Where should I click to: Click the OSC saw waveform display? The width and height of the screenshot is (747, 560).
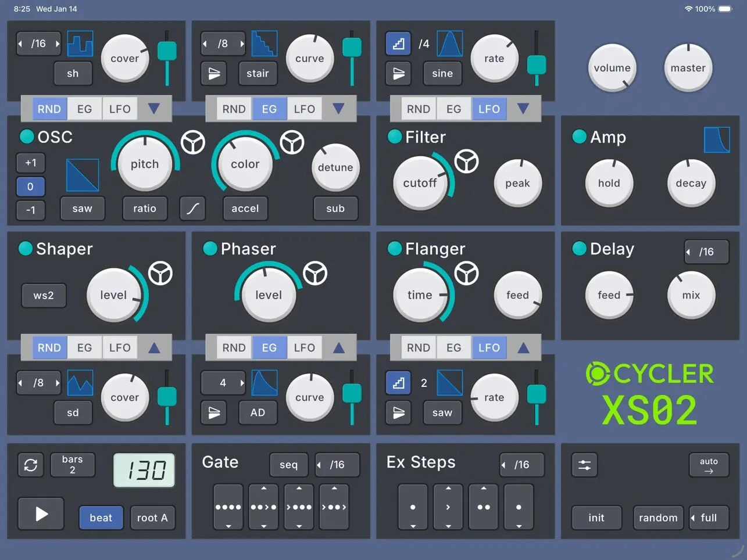(x=83, y=175)
